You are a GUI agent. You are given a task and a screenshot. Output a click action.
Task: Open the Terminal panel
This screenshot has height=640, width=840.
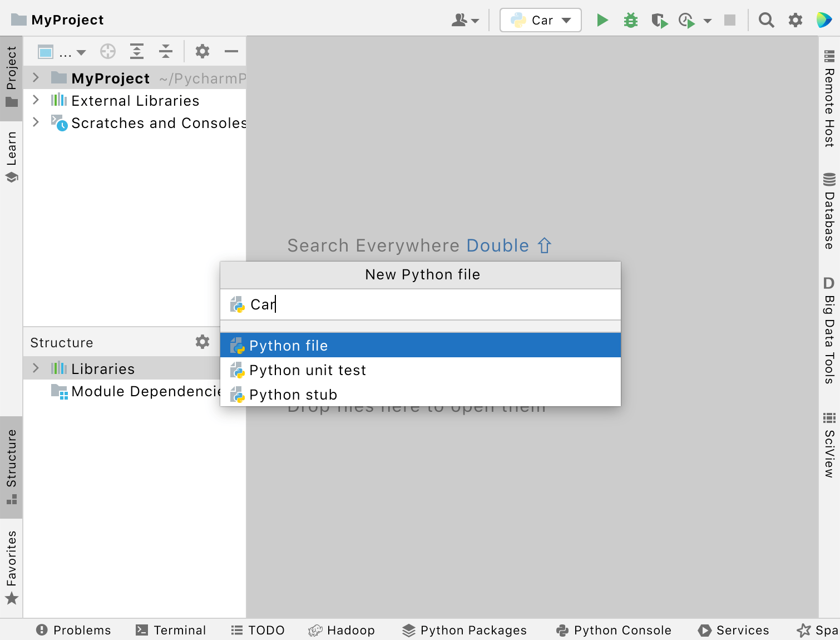(x=171, y=630)
